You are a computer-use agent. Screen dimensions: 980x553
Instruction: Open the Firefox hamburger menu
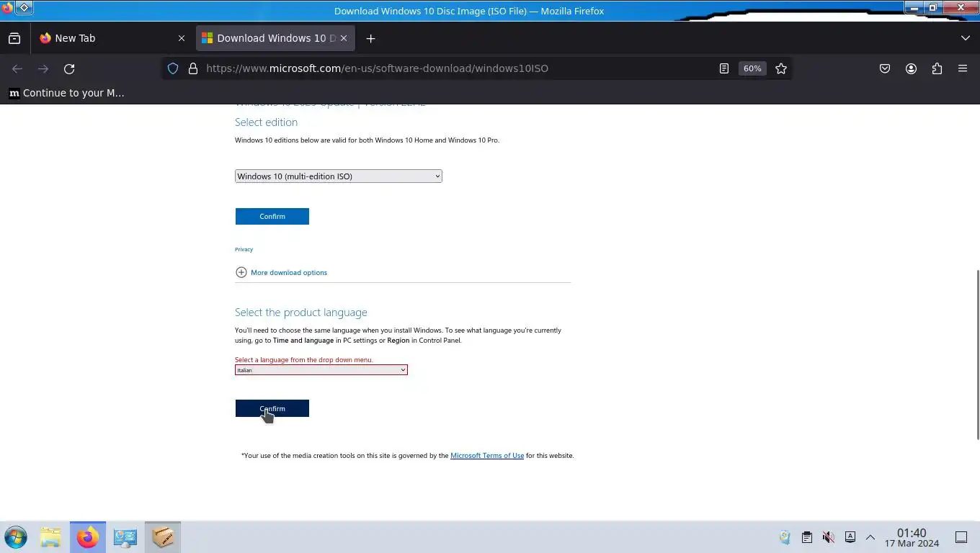click(x=963, y=68)
